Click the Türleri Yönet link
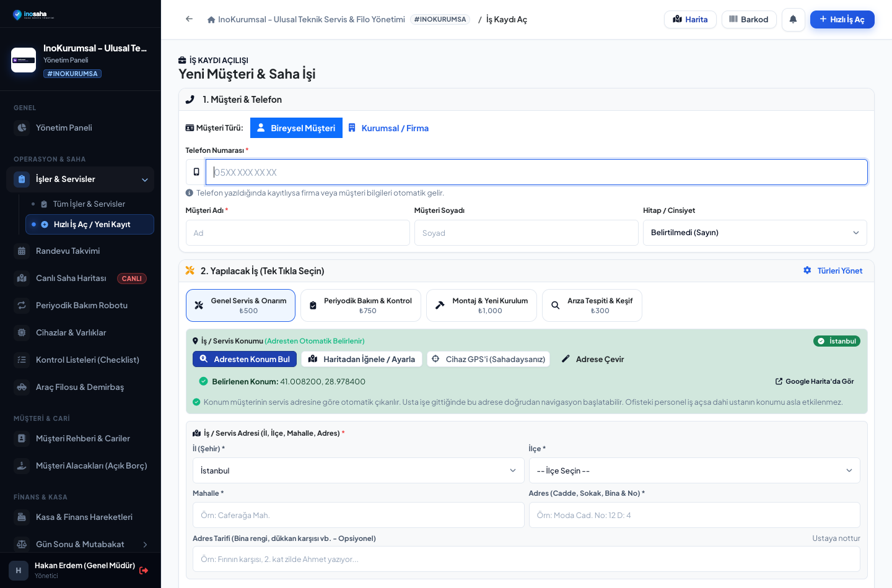 (833, 270)
